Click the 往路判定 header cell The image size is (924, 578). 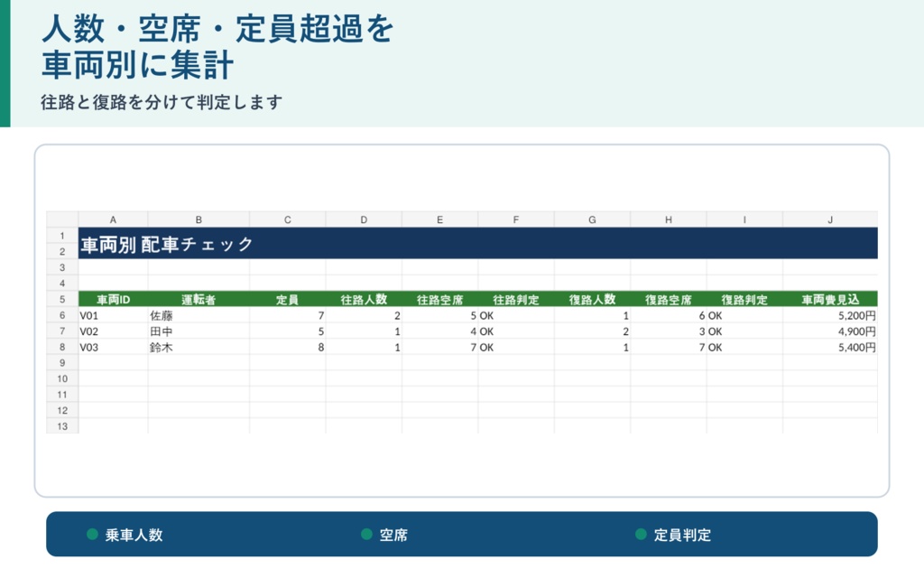pyautogui.click(x=515, y=299)
